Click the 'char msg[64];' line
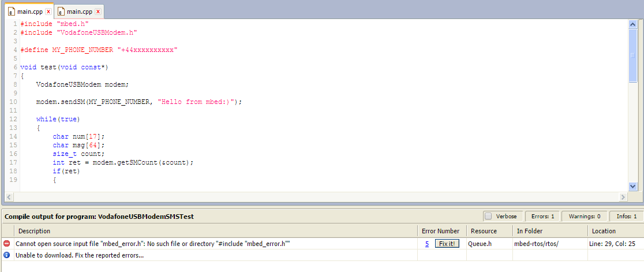Viewport: 644px width, 272px height. [79, 145]
